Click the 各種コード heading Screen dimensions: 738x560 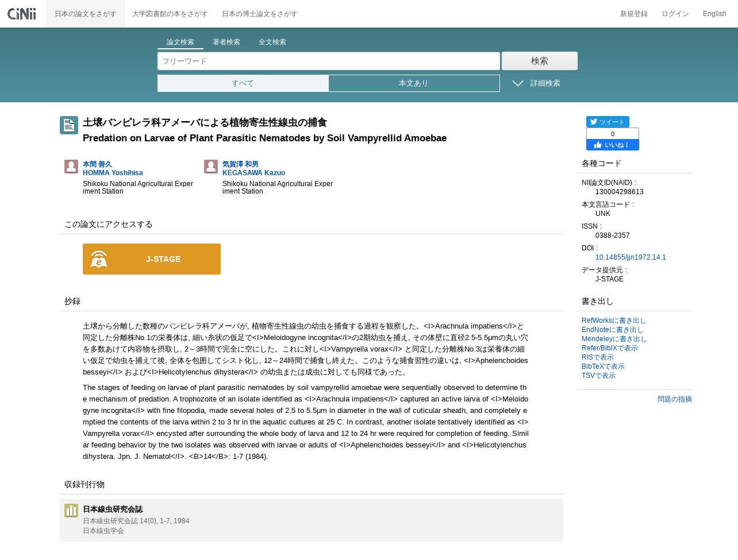602,163
